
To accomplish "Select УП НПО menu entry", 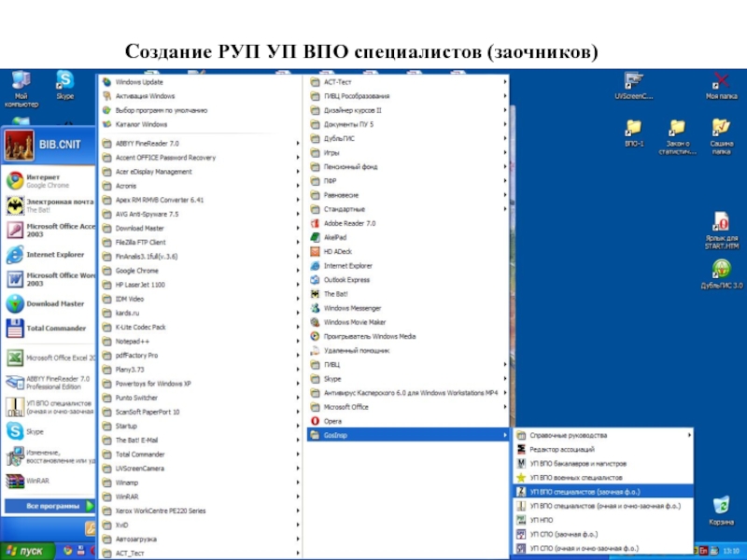I will (x=603, y=520).
